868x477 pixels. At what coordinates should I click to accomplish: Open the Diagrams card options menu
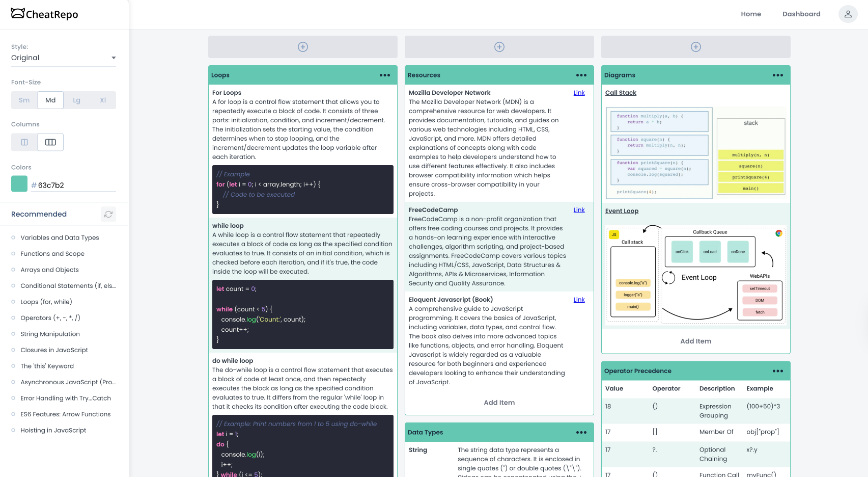pyautogui.click(x=777, y=74)
